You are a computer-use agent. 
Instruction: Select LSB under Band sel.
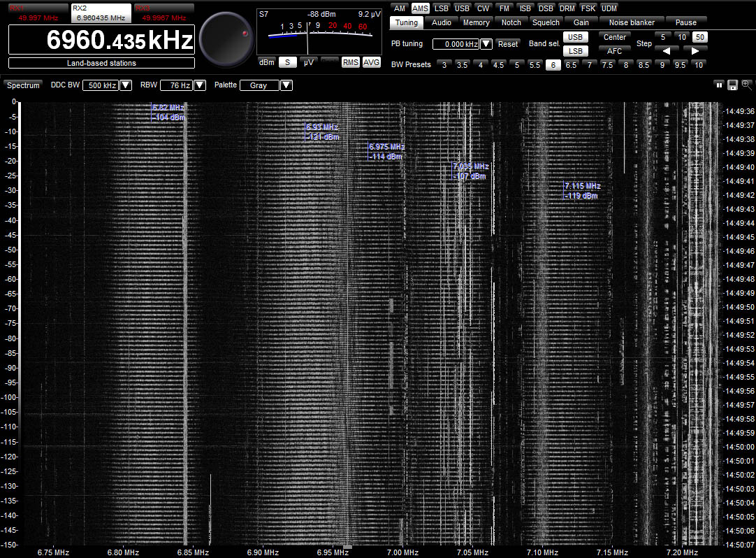point(575,50)
